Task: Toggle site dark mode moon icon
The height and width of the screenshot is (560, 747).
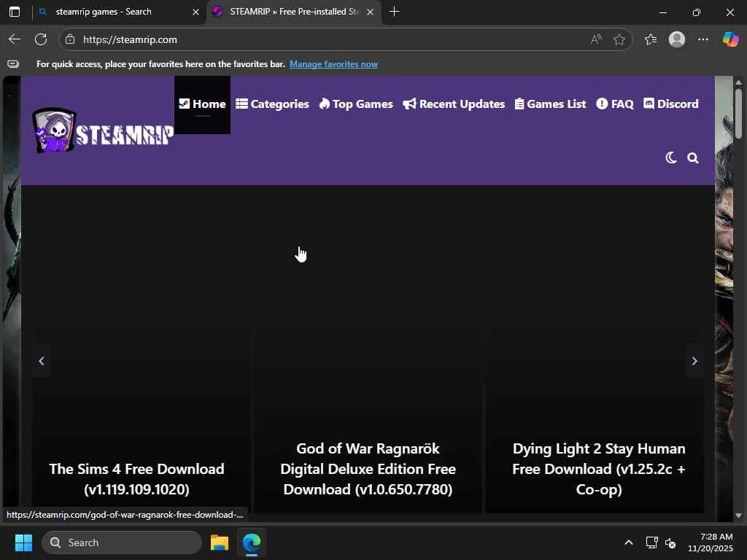Action: (671, 157)
